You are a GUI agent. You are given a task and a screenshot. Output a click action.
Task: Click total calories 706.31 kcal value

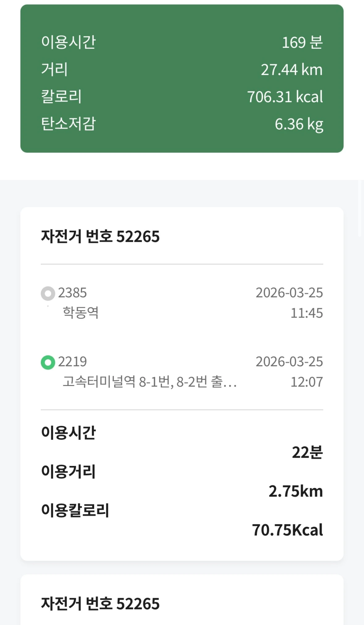(285, 97)
